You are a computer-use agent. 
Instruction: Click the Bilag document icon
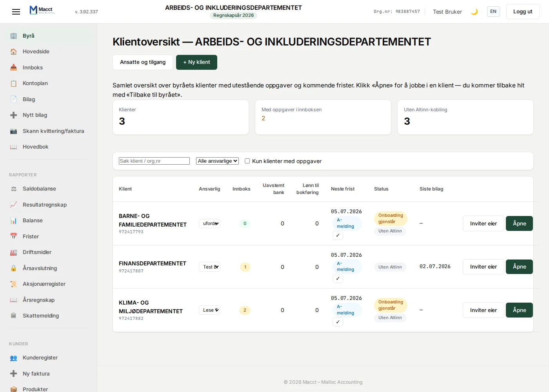point(14,99)
